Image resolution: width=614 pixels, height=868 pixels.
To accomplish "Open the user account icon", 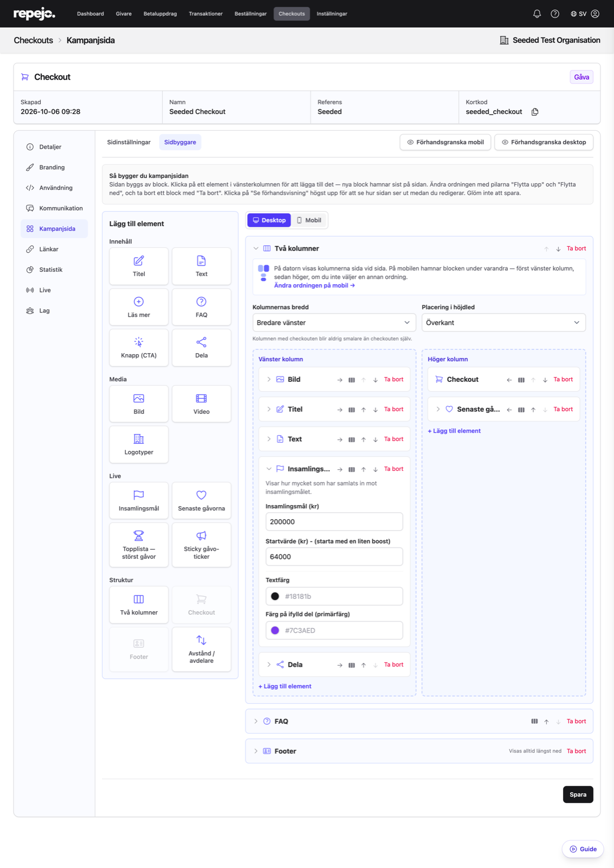I will pos(595,14).
